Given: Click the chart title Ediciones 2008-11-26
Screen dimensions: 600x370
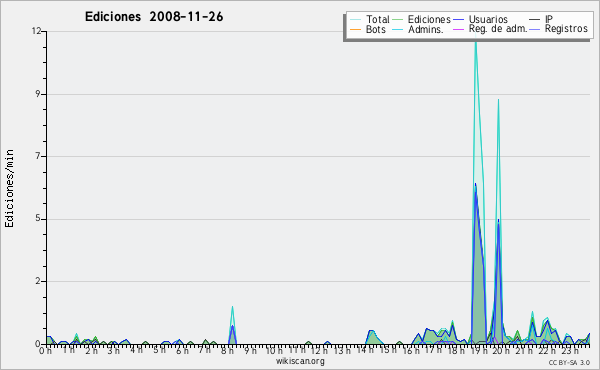Looking at the screenshot, I should (154, 16).
